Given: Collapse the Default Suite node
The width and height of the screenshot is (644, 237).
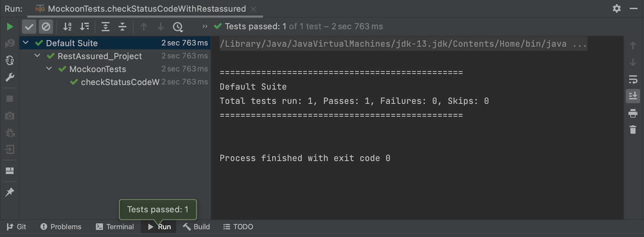Looking at the screenshot, I should coord(26,43).
